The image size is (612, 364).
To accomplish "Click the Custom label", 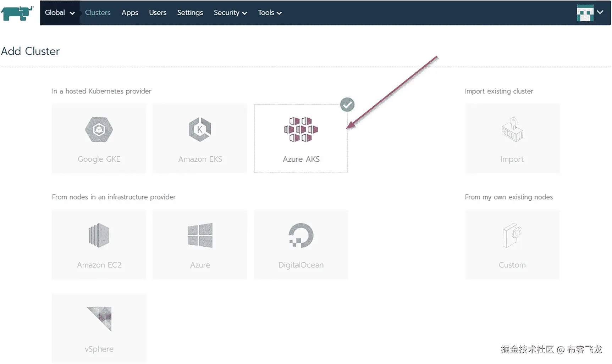I will pyautogui.click(x=512, y=265).
